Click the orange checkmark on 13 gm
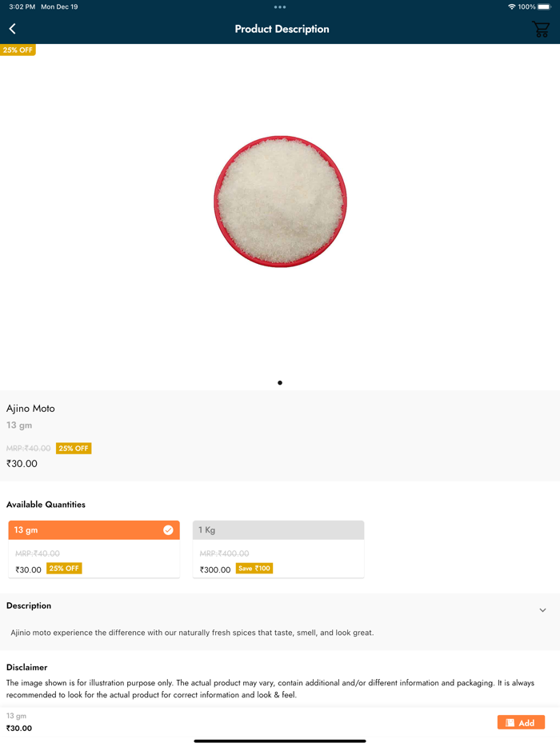 click(x=168, y=530)
